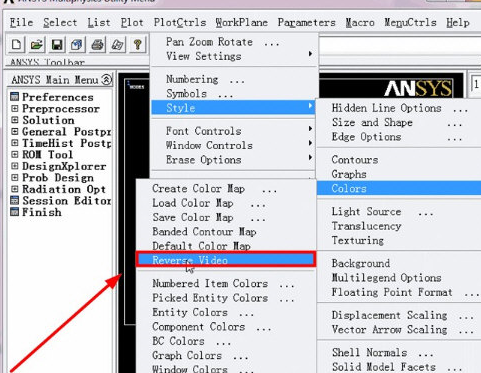Click the printer icon in toolbar
Viewport: 481px width, 373px height.
click(x=97, y=44)
